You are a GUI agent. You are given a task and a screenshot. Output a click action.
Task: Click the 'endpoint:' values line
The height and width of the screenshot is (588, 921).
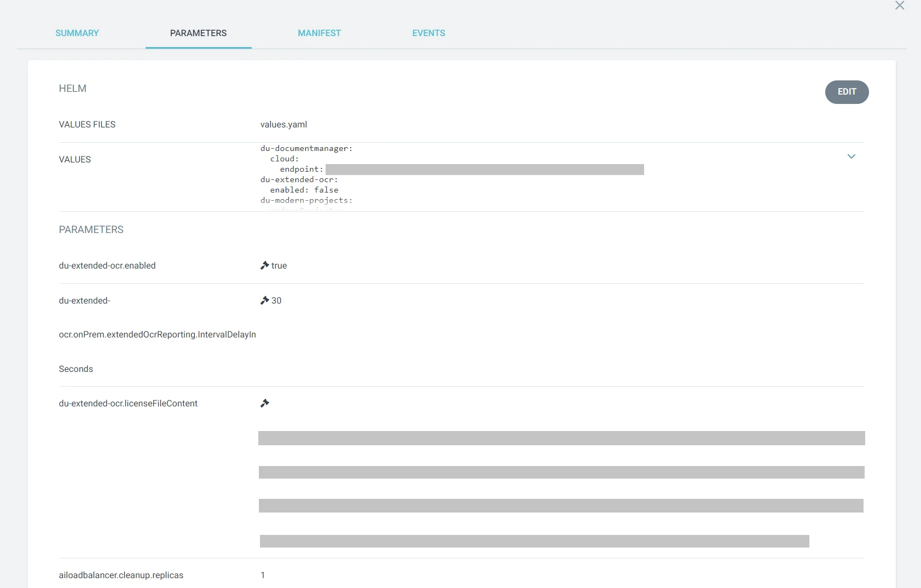click(302, 169)
